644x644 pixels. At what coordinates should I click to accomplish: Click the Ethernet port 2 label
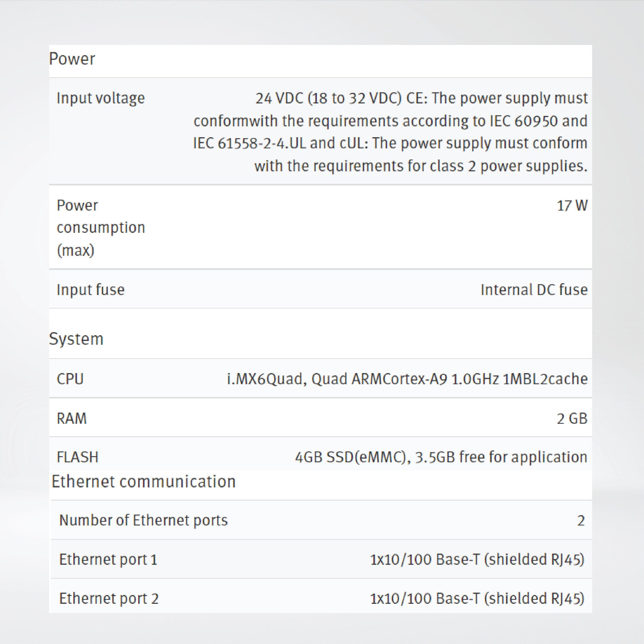coord(109,598)
